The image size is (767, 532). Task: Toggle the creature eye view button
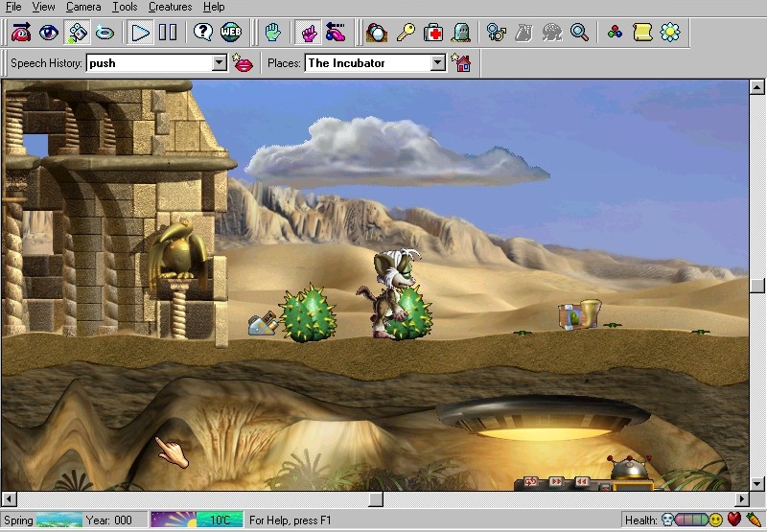[x=48, y=33]
